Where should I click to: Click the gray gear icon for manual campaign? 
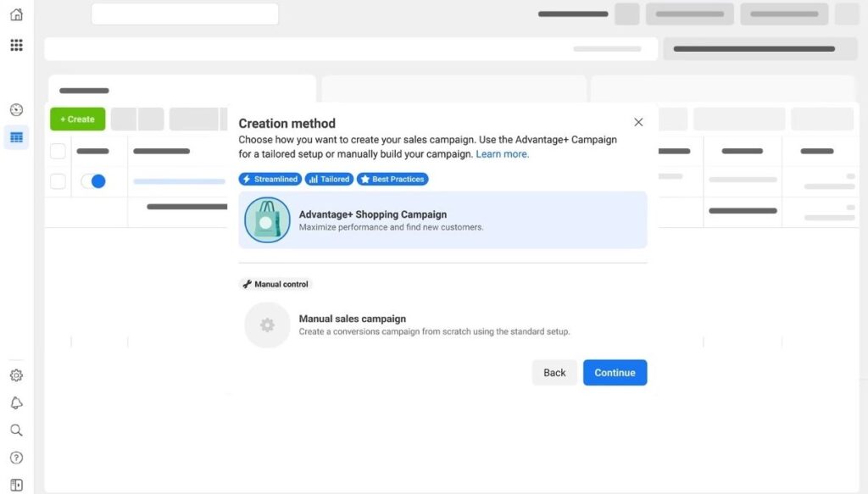(x=267, y=325)
